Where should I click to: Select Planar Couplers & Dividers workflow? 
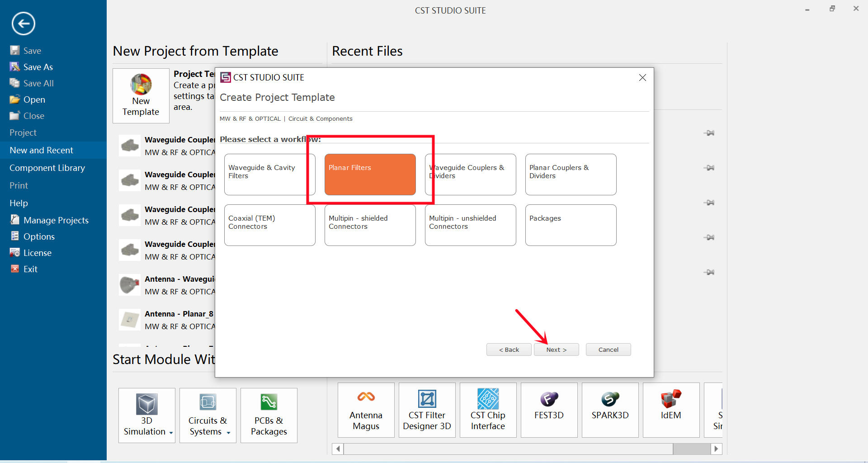[x=571, y=175]
